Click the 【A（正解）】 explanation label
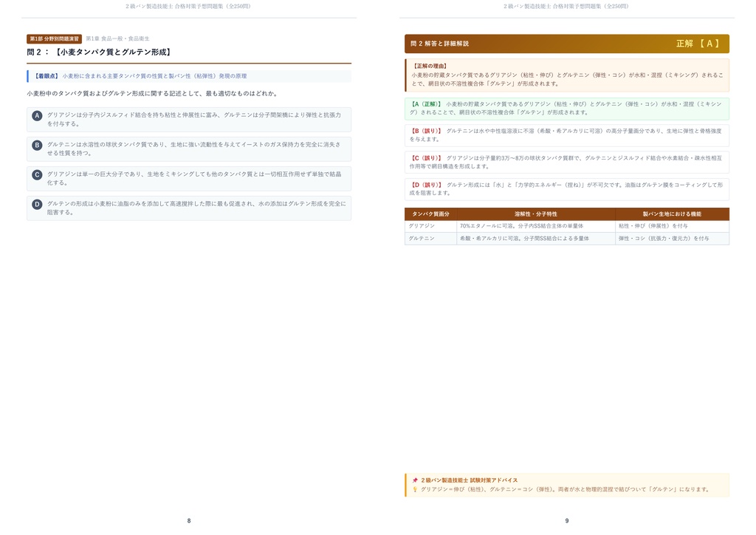The width and height of the screenshot is (756, 535). (426, 104)
